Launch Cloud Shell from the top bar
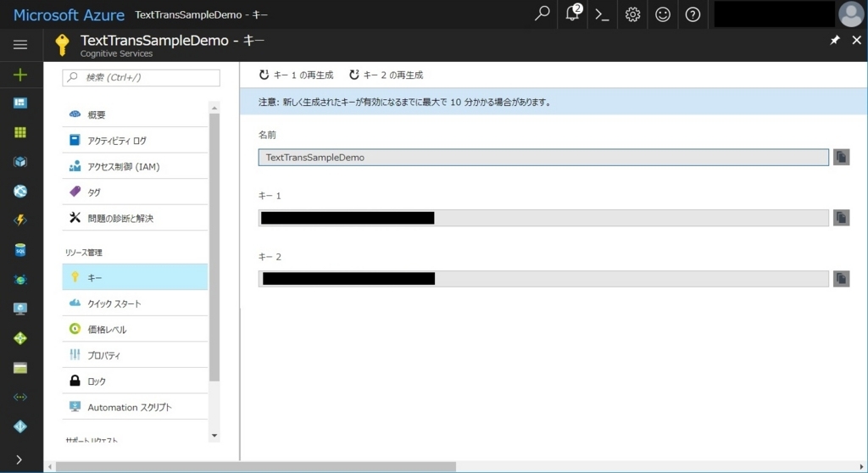 coord(602,14)
